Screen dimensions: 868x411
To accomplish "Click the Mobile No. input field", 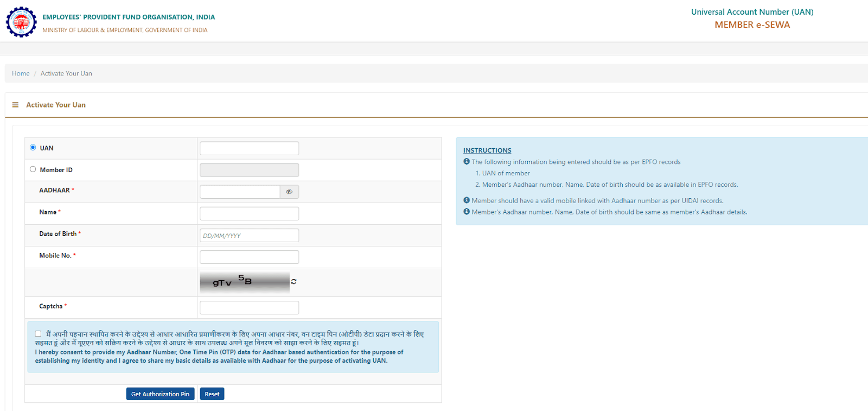I will tap(249, 257).
